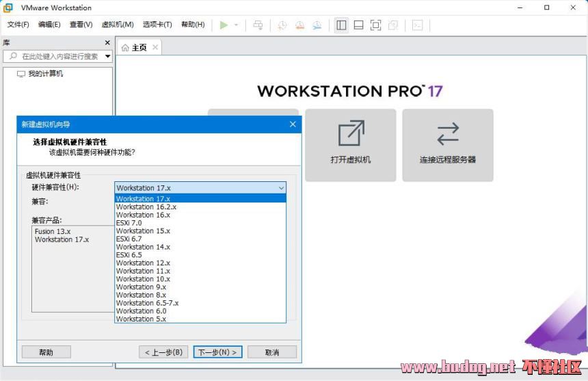Click the full screen mode icon
This screenshot has width=588, height=381.
tap(376, 25)
